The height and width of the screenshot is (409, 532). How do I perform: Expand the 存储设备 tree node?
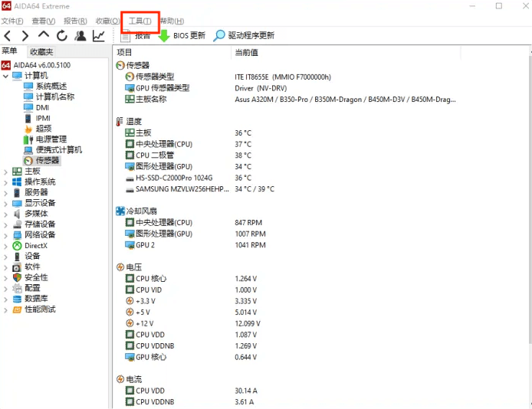(5, 224)
